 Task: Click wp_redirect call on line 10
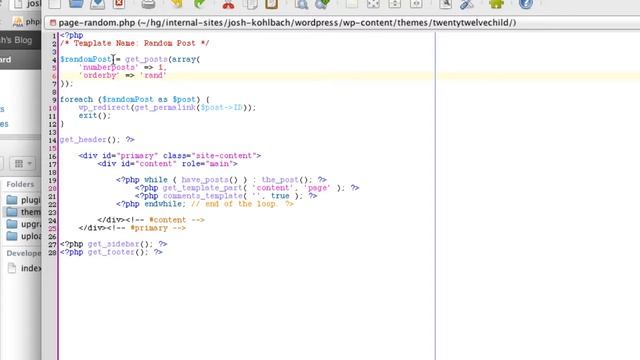pyautogui.click(x=104, y=108)
